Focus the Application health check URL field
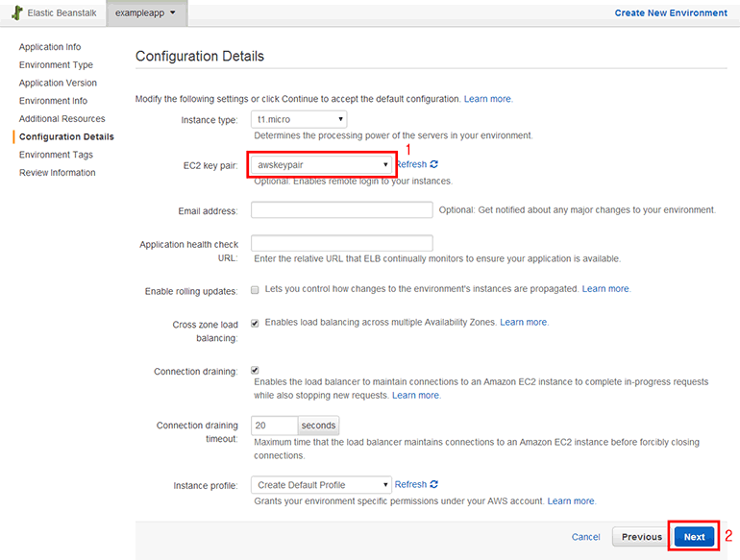 click(341, 244)
